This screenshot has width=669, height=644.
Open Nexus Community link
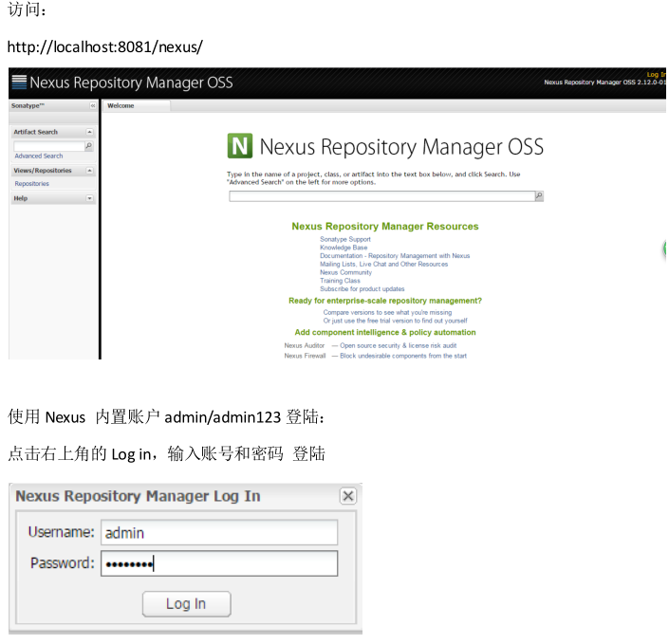click(346, 272)
